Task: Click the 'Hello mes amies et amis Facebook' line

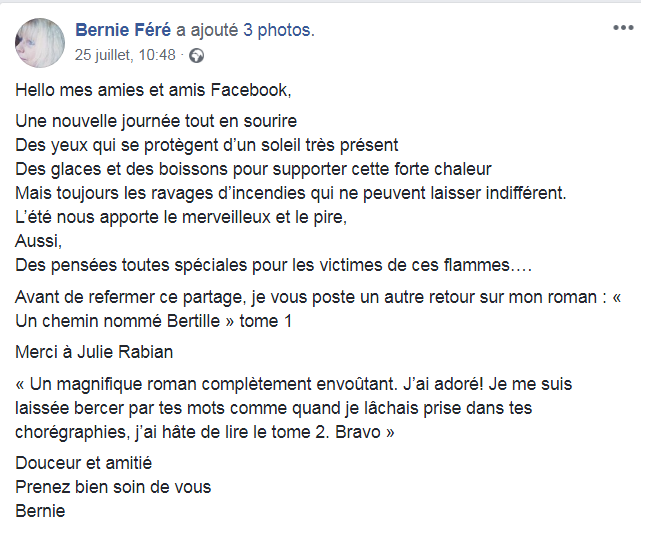Action: (153, 90)
